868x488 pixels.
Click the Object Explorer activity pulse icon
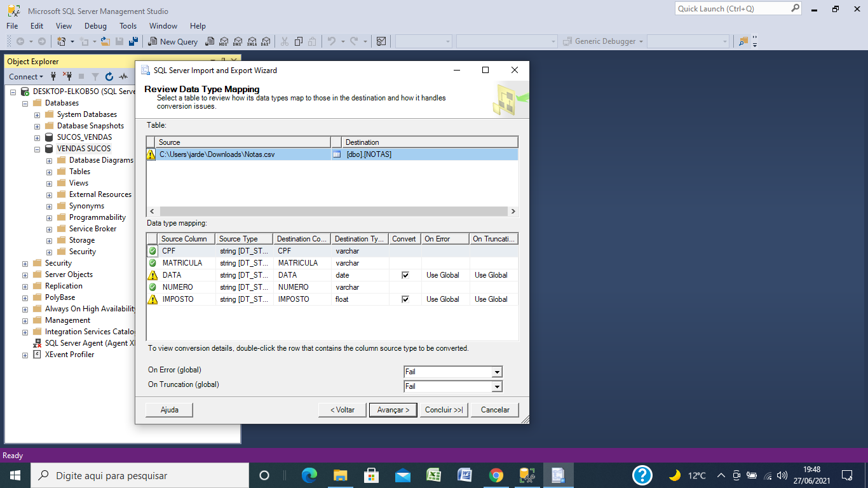tap(123, 76)
